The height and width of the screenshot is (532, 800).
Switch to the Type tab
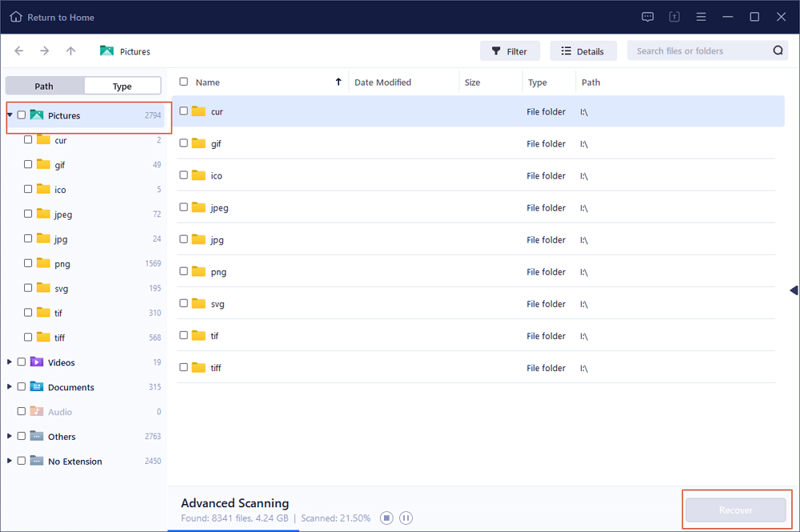tap(122, 86)
